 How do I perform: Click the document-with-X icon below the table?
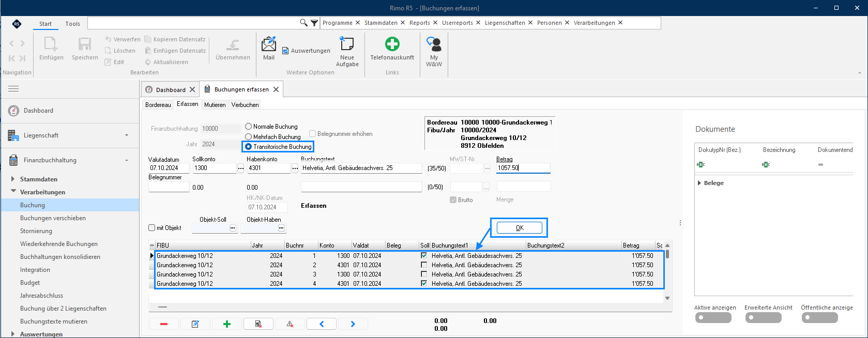(x=258, y=324)
